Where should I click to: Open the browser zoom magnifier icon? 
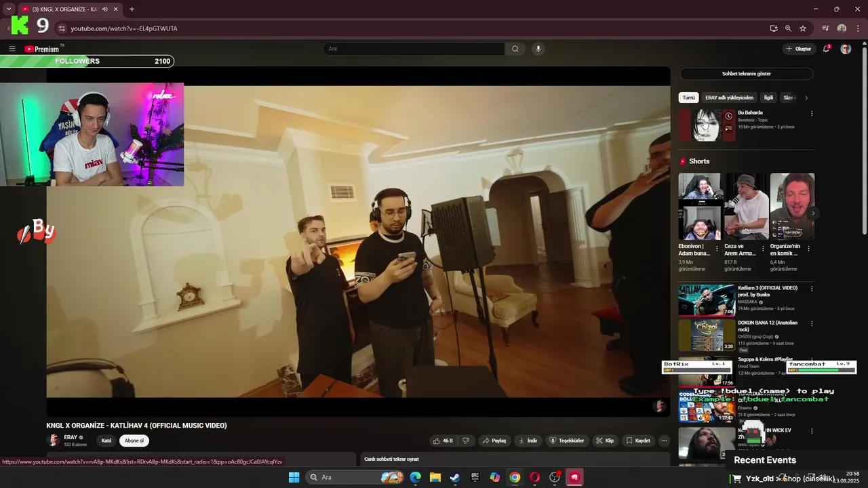[x=788, y=28]
